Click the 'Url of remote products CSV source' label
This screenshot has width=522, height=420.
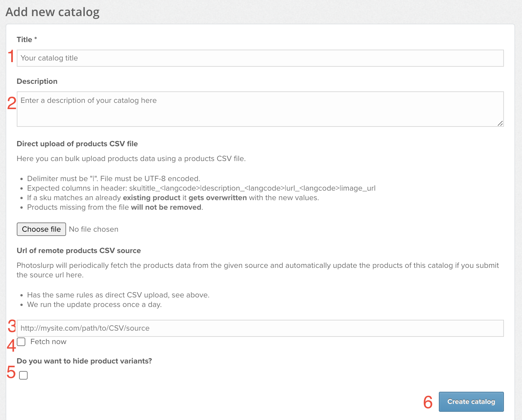[x=79, y=250]
